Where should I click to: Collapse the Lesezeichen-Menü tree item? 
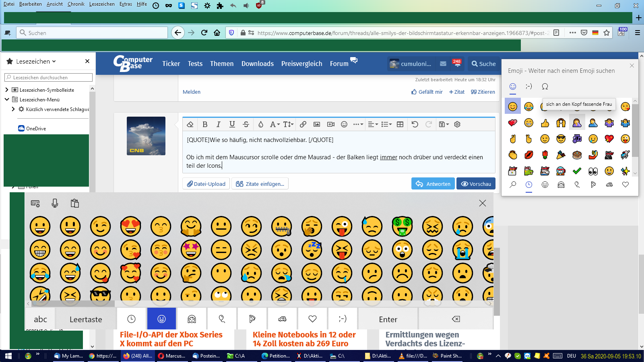pyautogui.click(x=7, y=99)
